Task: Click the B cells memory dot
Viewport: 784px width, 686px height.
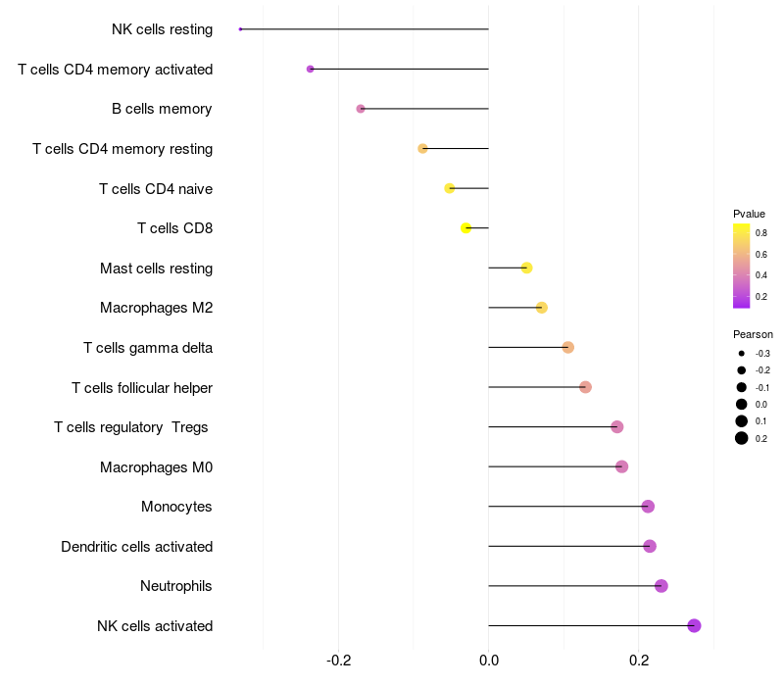Action: [x=361, y=109]
